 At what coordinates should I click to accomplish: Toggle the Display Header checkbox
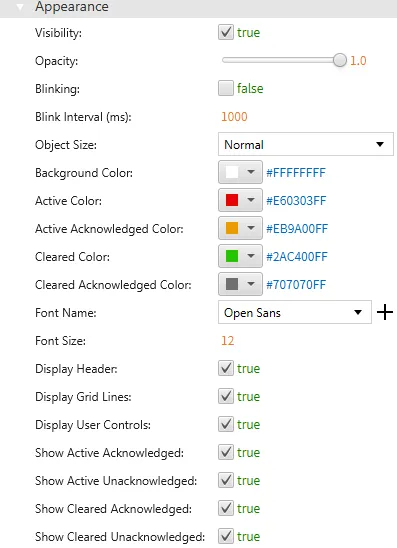click(x=226, y=368)
